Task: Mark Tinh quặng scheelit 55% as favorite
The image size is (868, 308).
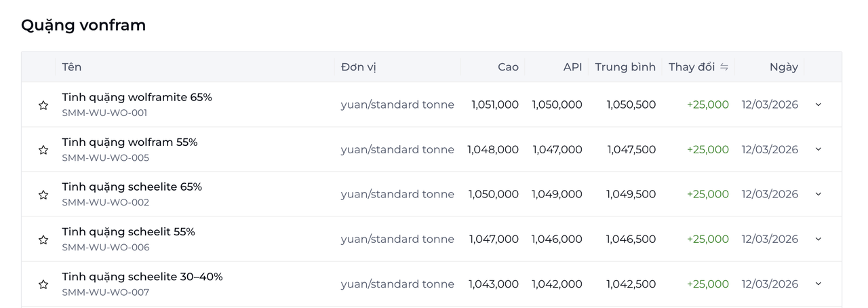Action: [43, 239]
